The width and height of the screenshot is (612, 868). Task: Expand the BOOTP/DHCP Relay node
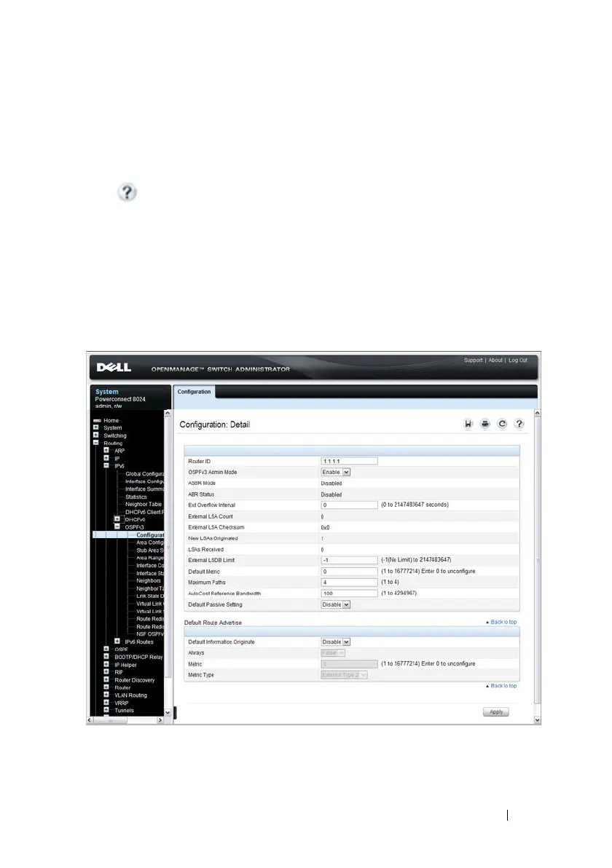click(x=106, y=657)
